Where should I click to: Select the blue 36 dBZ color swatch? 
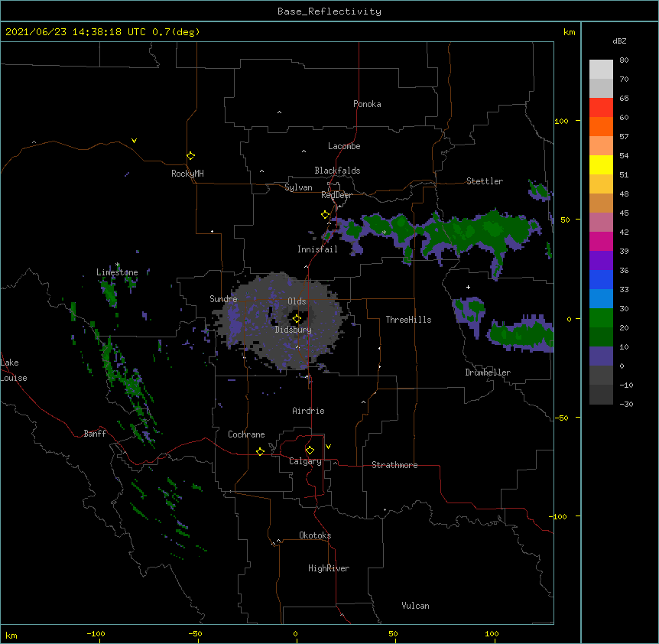(x=601, y=279)
